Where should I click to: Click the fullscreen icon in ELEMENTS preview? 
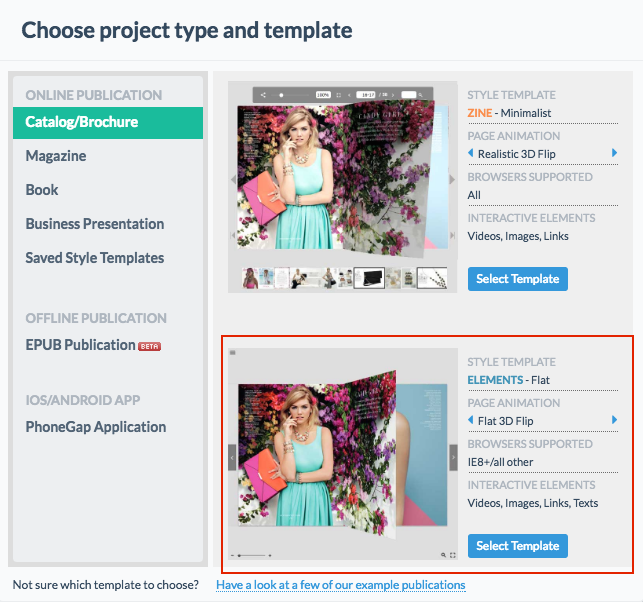pos(453,555)
